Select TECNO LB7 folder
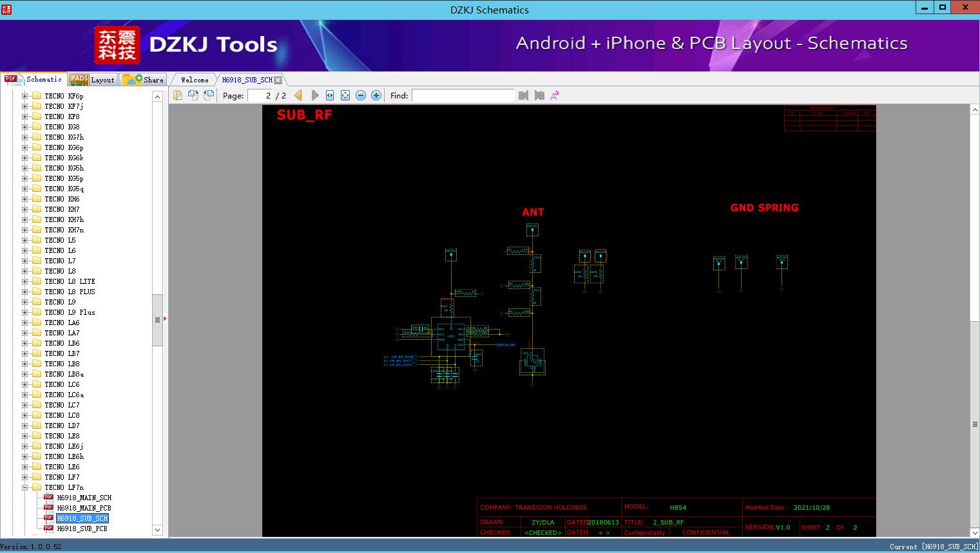The image size is (980, 553). (62, 353)
